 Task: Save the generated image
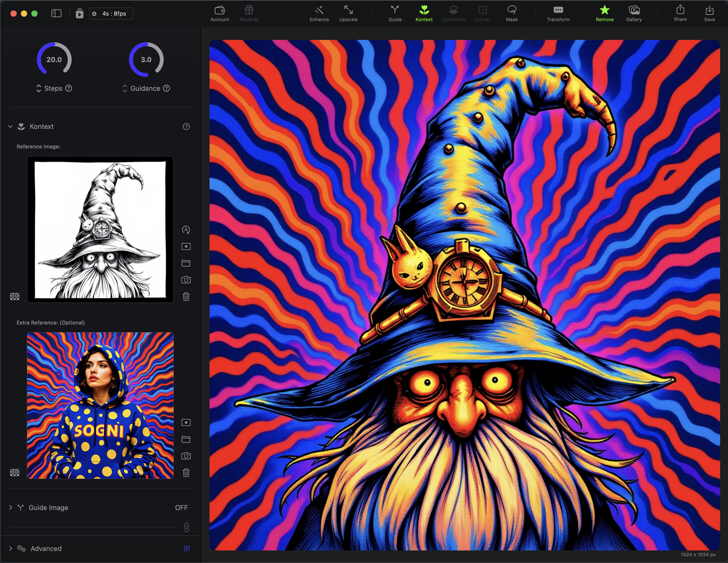pyautogui.click(x=709, y=13)
